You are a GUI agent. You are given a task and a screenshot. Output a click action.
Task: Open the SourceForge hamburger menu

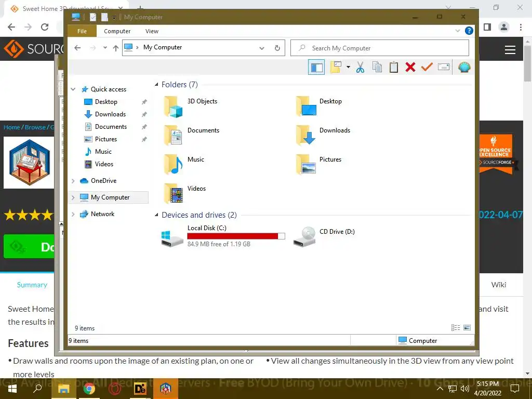tap(510, 50)
